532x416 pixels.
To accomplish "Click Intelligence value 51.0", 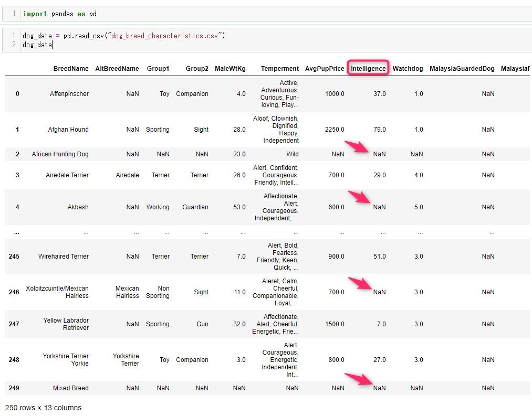I will (x=380, y=257).
